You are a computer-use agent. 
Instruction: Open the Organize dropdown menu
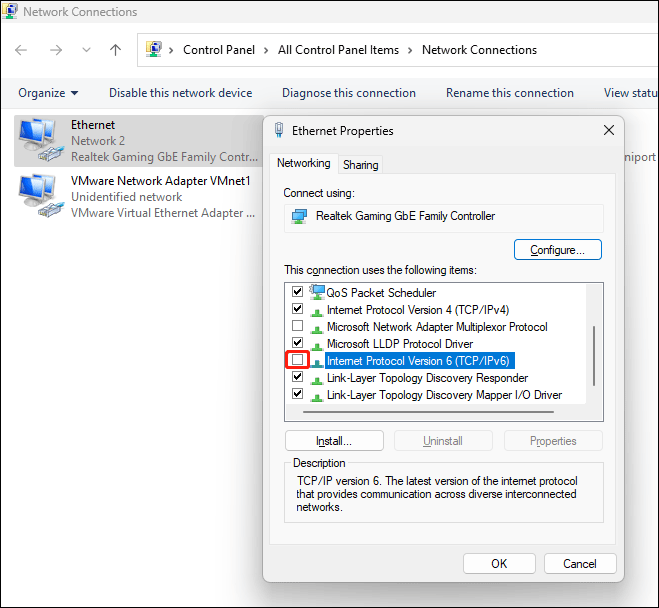coord(48,93)
